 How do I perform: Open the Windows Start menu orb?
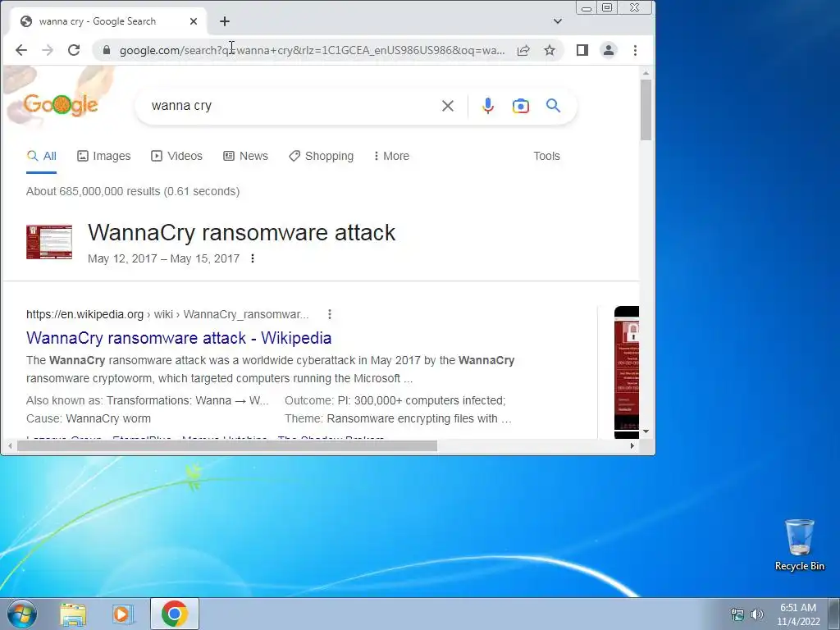[x=22, y=614]
